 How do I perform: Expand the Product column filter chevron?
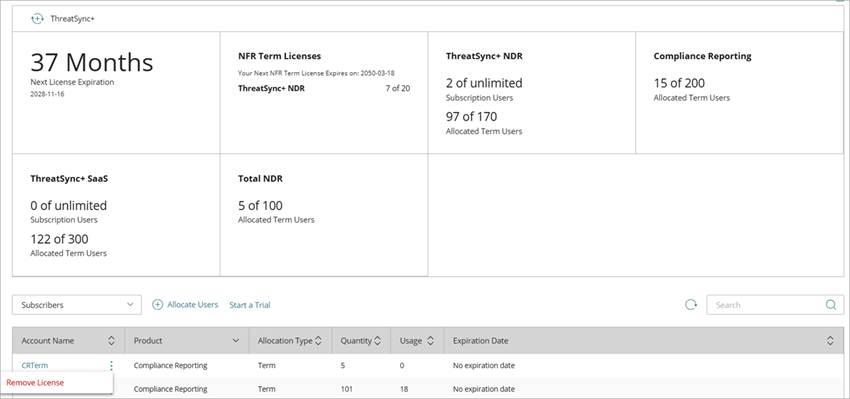[236, 341]
